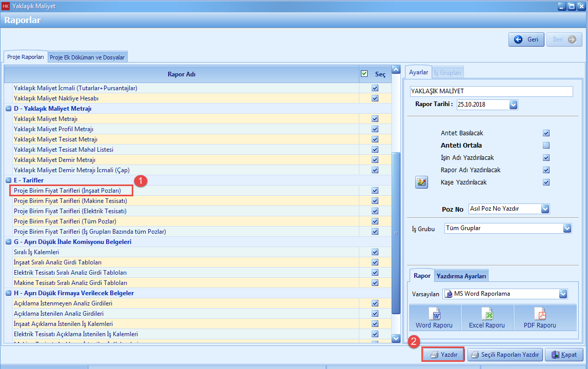Click Seçili Raporları Yazdır printer button
The width and height of the screenshot is (588, 369).
coord(505,354)
